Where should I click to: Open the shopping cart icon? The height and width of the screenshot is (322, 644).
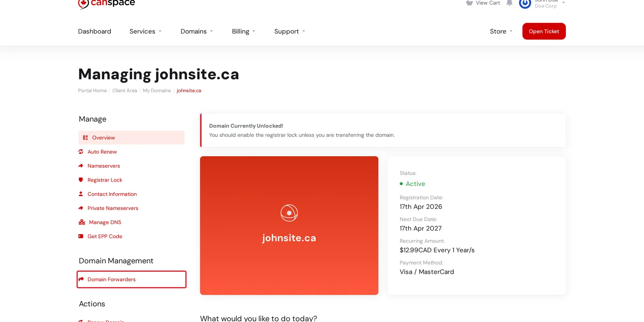469,3
